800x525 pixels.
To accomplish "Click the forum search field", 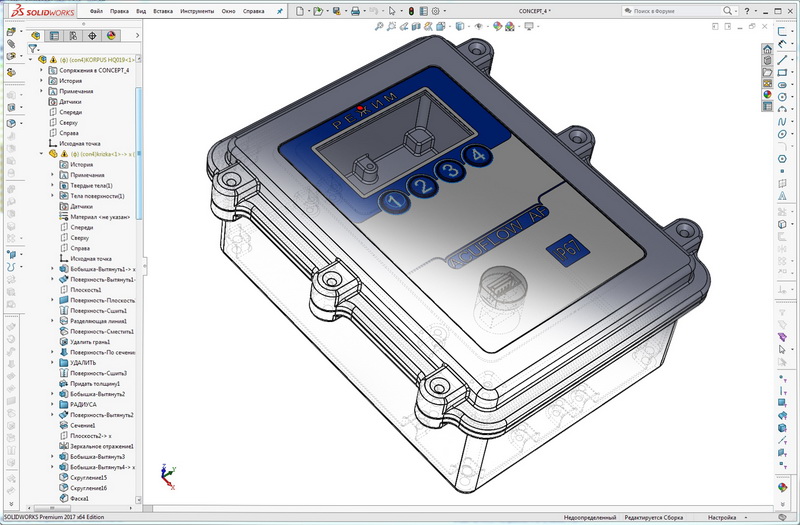I will pos(678,11).
